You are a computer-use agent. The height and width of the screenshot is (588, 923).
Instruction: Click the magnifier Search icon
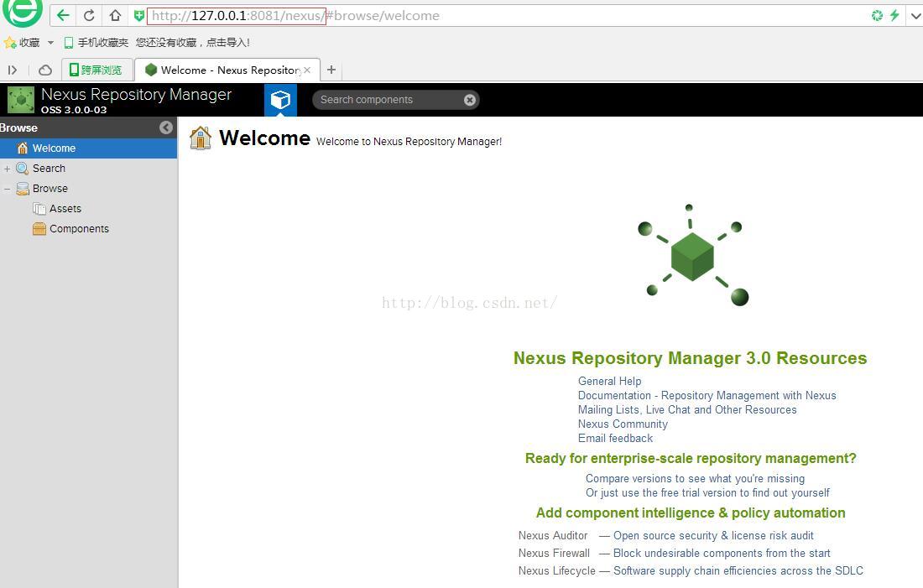click(x=23, y=169)
